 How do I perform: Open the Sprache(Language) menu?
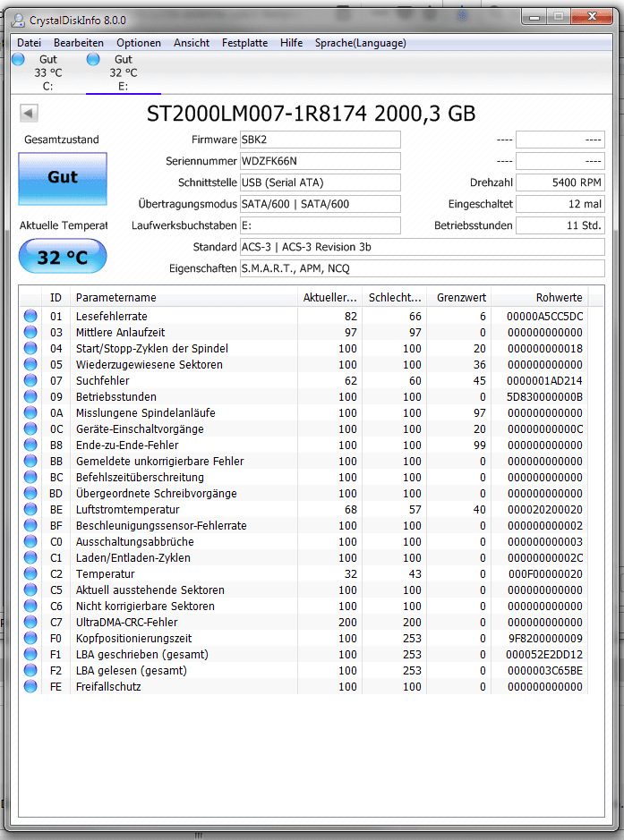coord(361,43)
